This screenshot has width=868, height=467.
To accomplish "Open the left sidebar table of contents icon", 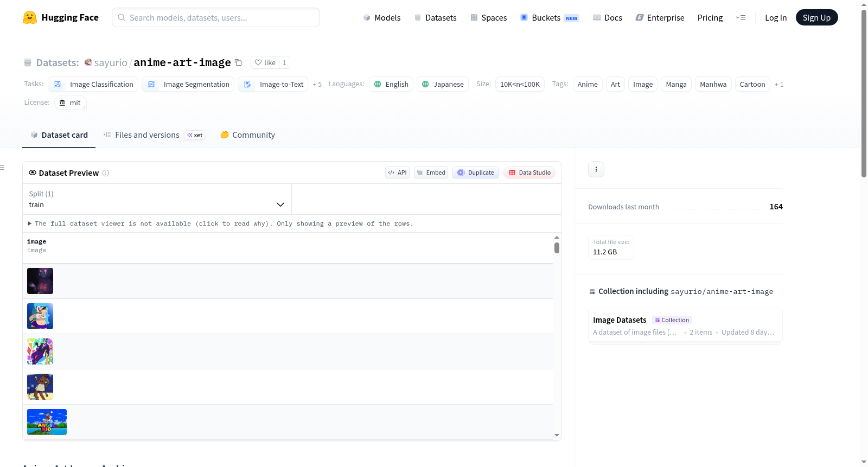I will [3, 168].
